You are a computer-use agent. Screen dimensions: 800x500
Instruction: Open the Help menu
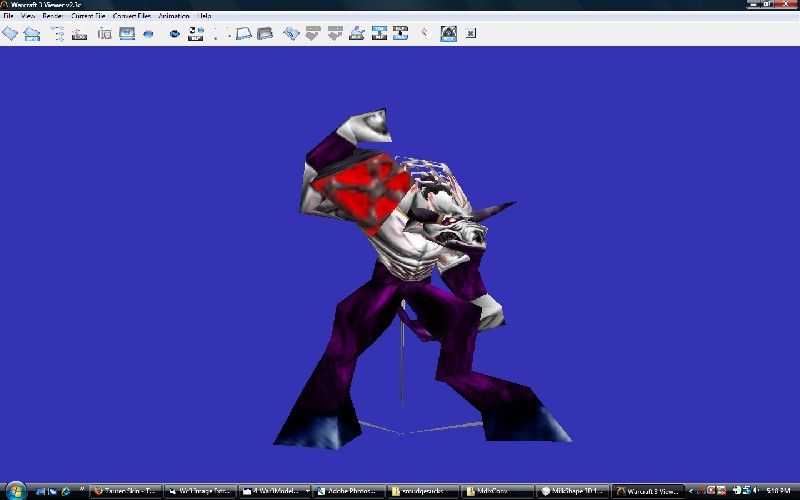[x=204, y=16]
